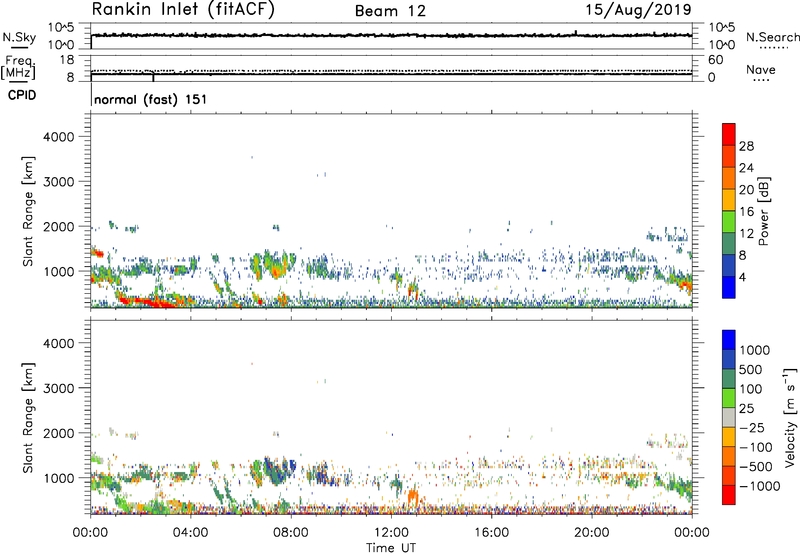Click the "18" frequency axis tick
Screen dimensions: 800x554
tap(67, 60)
